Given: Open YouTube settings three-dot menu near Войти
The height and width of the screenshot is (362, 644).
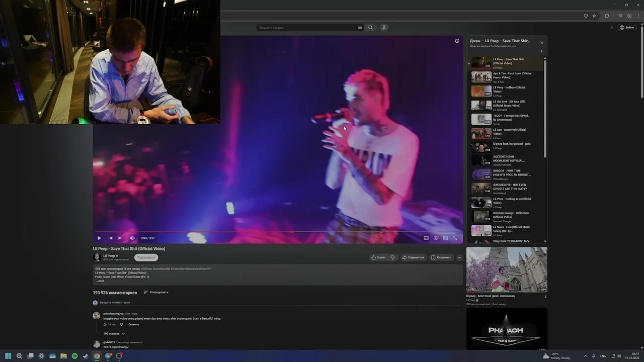Looking at the screenshot, I should [x=612, y=28].
